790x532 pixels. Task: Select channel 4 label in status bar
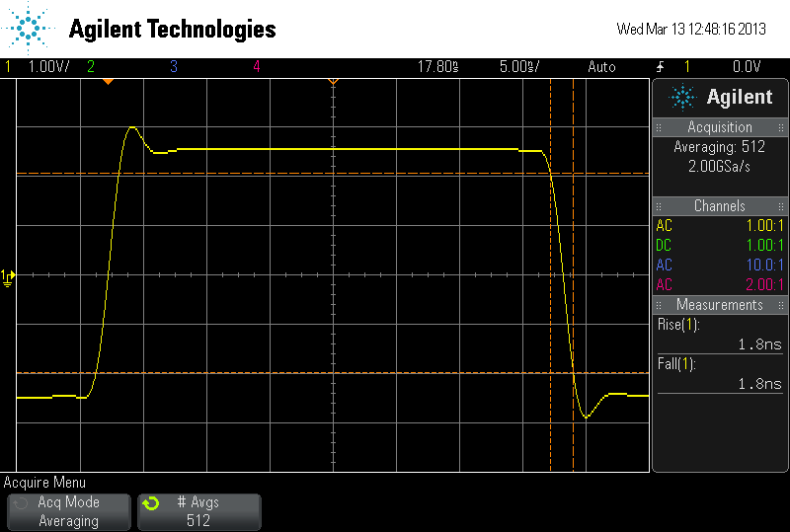pos(257,66)
